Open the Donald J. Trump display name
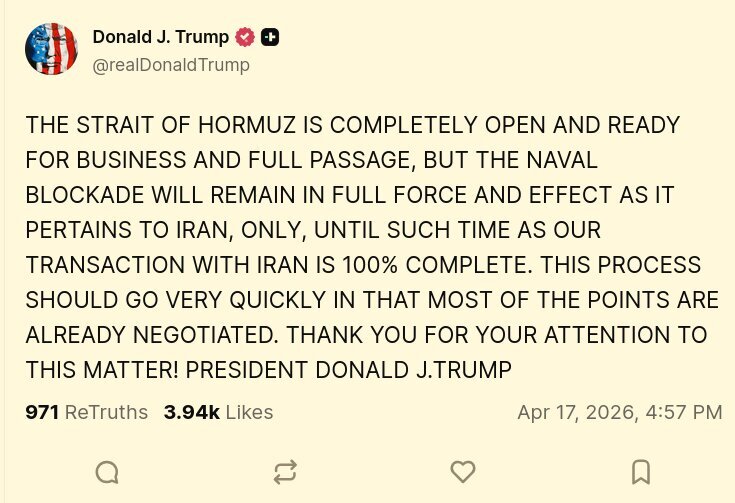This screenshot has width=735, height=503. (160, 38)
